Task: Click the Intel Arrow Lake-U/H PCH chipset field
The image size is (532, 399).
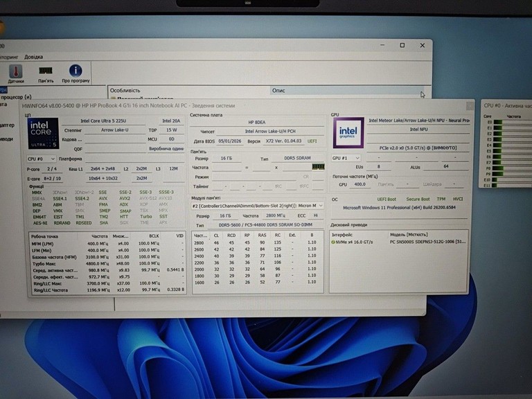Action: (x=270, y=132)
